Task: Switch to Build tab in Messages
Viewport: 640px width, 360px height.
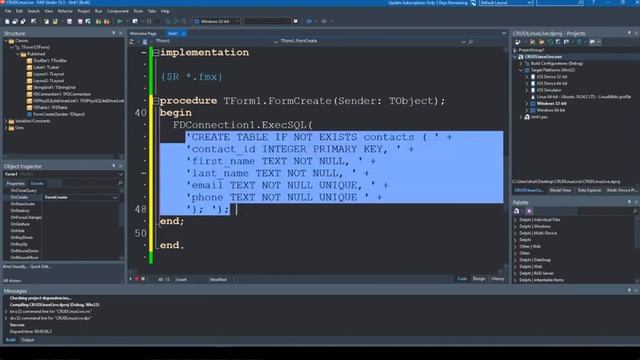Action: pos(10,340)
